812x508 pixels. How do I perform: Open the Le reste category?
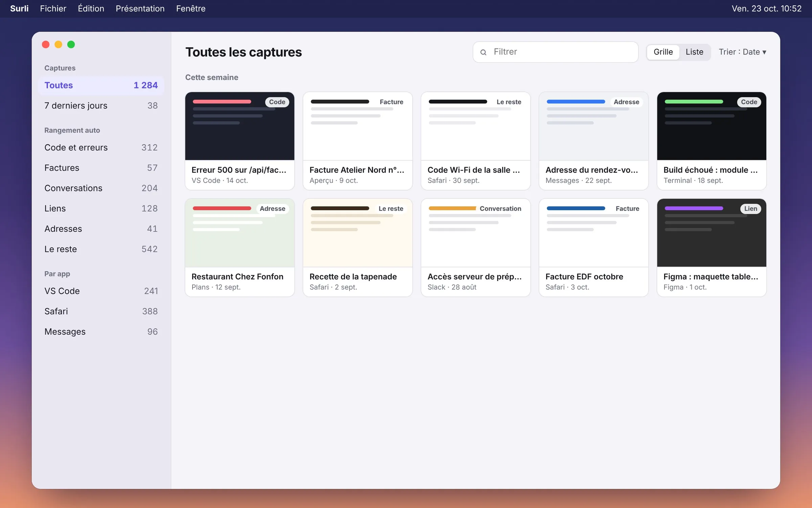coord(101,249)
